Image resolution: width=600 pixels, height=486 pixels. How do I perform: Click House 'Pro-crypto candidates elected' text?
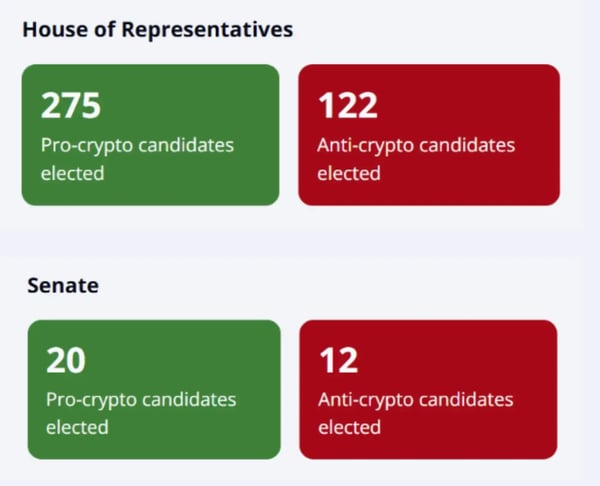[x=137, y=159]
